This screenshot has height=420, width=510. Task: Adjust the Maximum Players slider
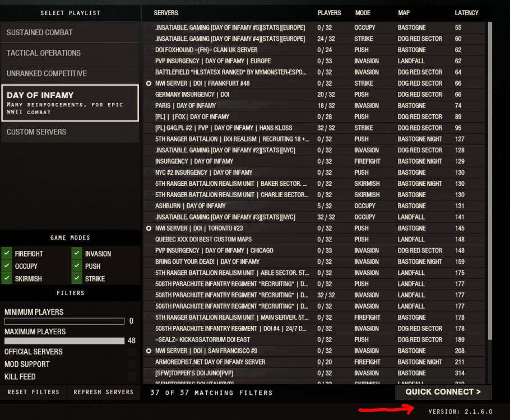click(x=64, y=340)
